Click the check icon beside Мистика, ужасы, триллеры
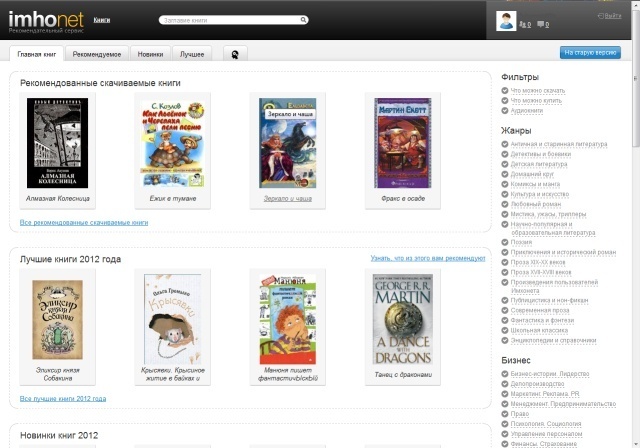Viewport: 640px width, 448px height. (505, 214)
